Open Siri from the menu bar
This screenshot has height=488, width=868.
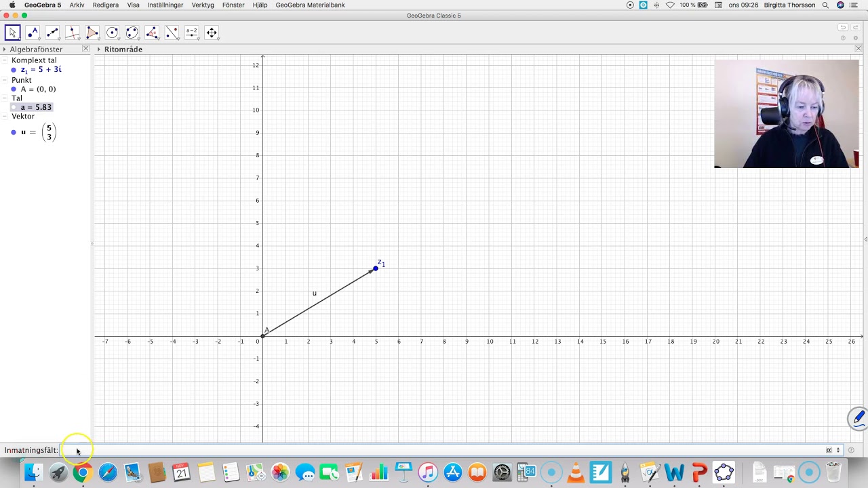click(841, 5)
